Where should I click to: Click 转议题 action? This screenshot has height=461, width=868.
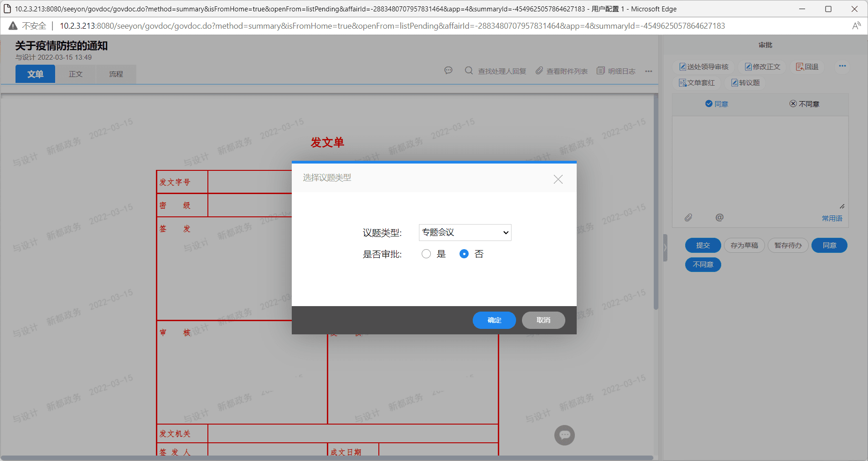pyautogui.click(x=746, y=83)
